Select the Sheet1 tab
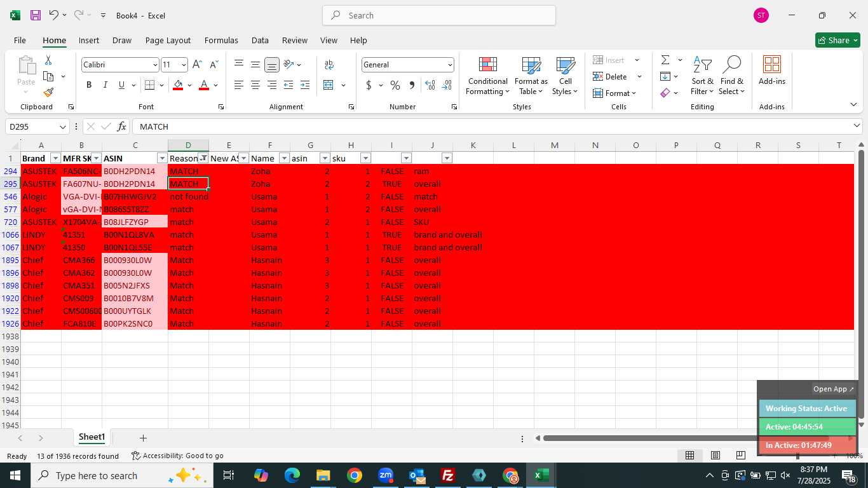The height and width of the screenshot is (488, 868). [x=92, y=437]
